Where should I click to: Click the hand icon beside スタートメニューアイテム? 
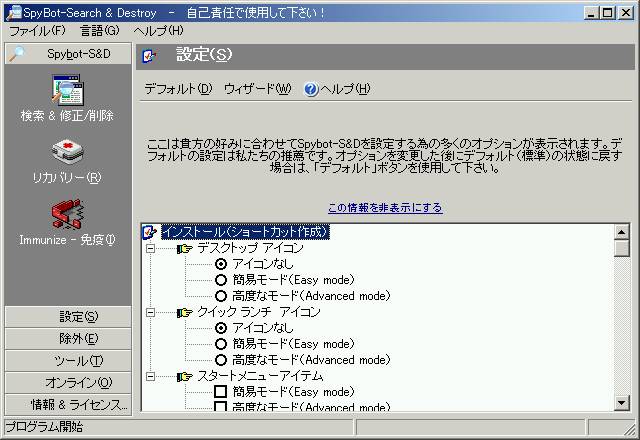(184, 376)
